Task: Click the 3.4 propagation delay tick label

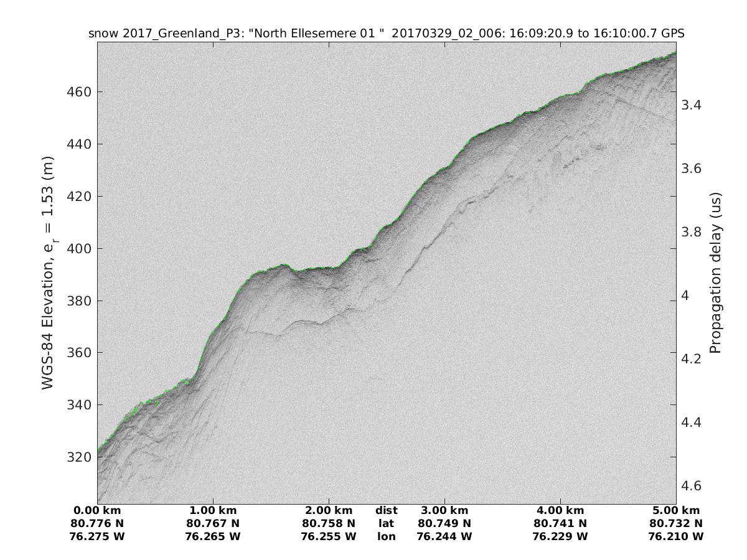Action: 692,105
